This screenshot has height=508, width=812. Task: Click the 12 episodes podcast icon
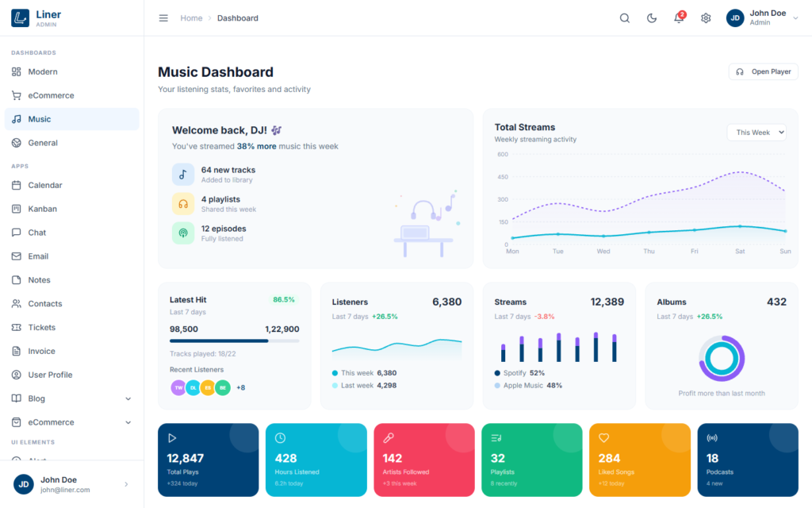(x=183, y=233)
